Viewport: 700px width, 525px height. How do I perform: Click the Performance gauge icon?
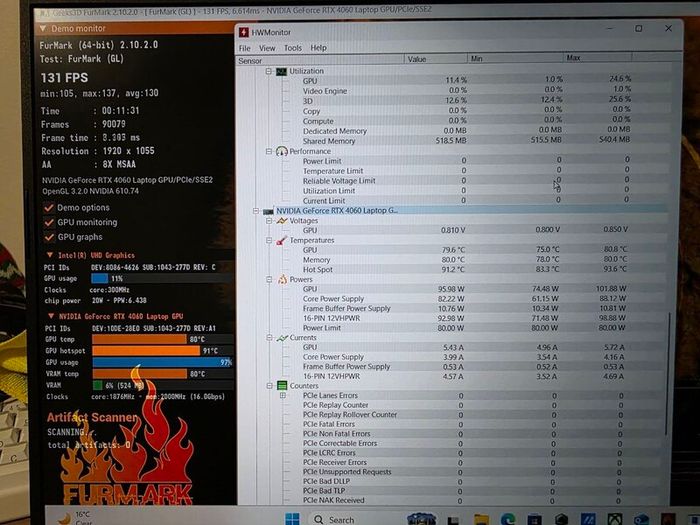pos(282,151)
